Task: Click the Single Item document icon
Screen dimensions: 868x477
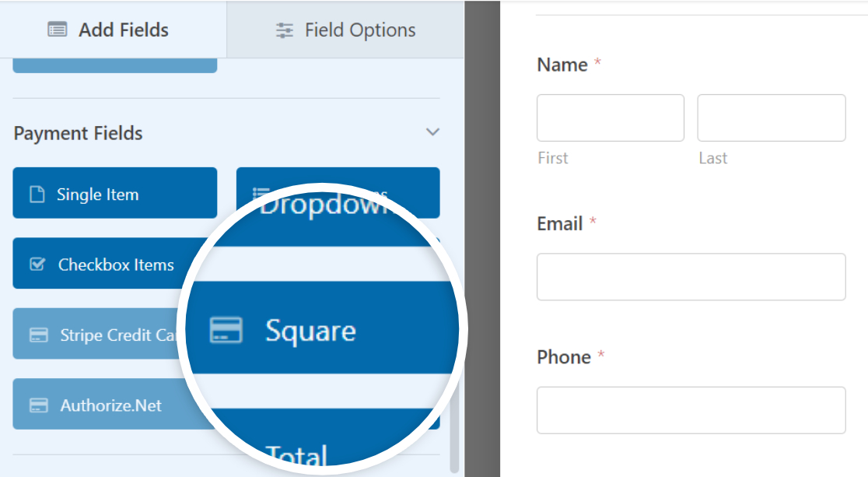Action: [37, 195]
